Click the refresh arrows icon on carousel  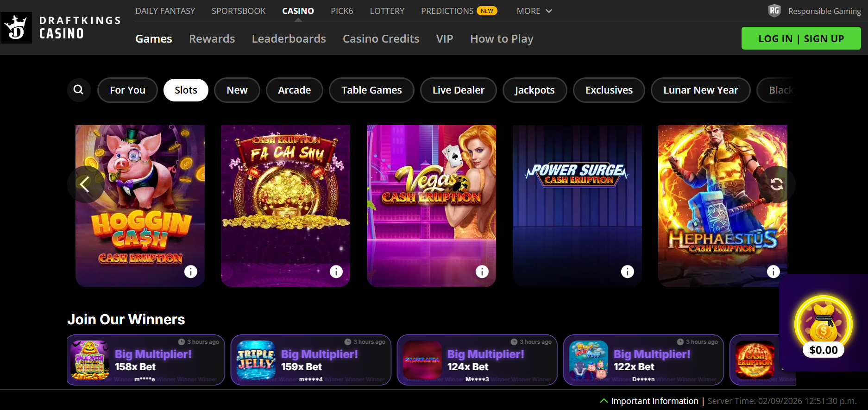point(777,184)
